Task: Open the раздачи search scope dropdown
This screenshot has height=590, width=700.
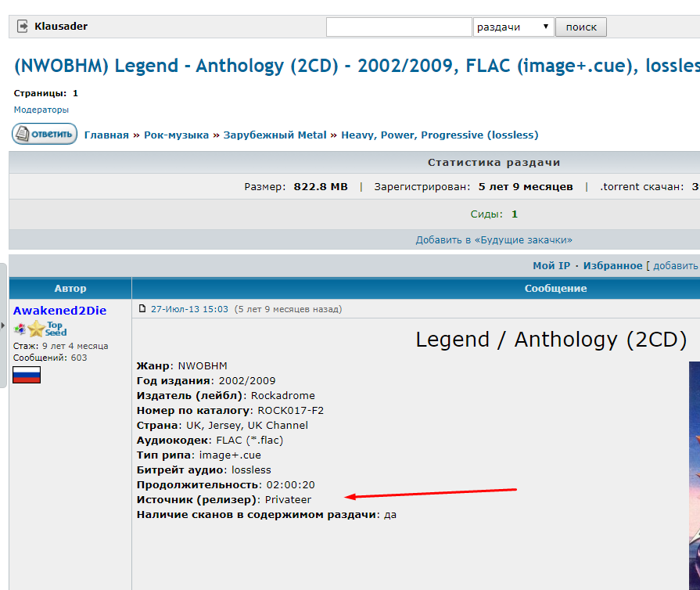Action: 513,27
